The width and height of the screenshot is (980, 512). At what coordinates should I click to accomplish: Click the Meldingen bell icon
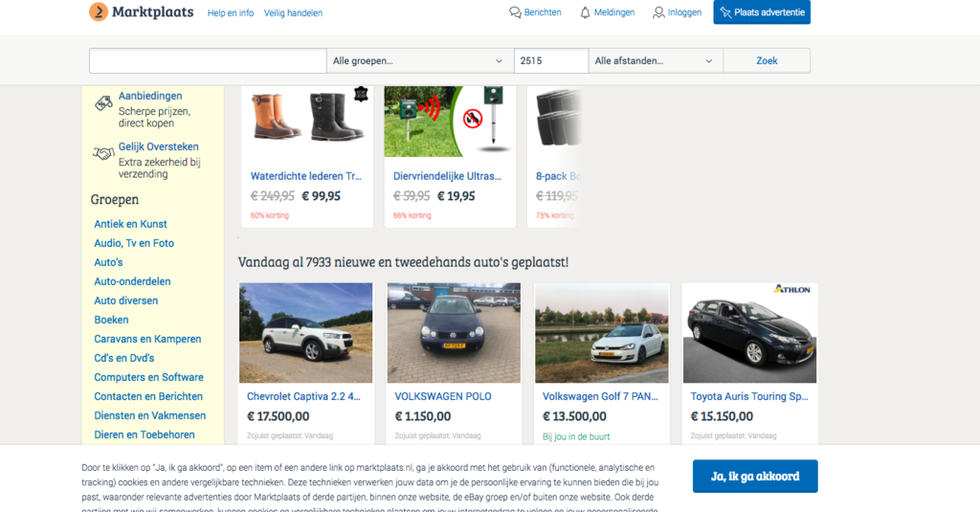(x=585, y=12)
